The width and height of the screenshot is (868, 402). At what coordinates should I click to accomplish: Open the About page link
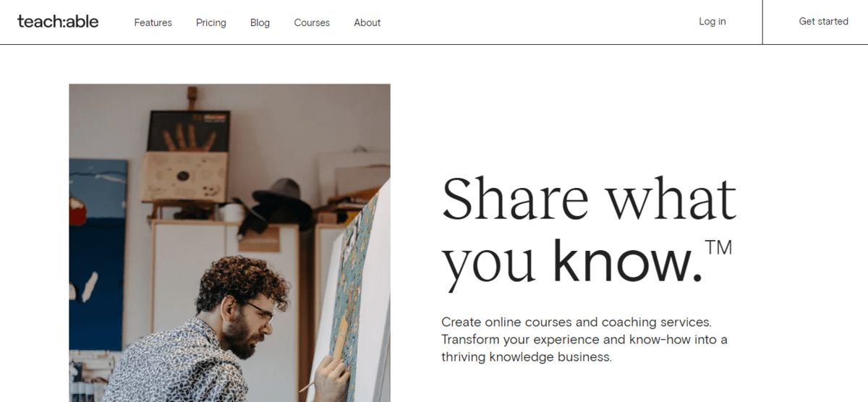tap(367, 22)
